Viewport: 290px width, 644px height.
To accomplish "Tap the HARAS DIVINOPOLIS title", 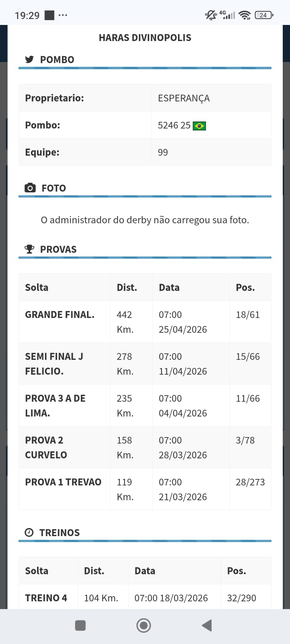I will 145,38.
